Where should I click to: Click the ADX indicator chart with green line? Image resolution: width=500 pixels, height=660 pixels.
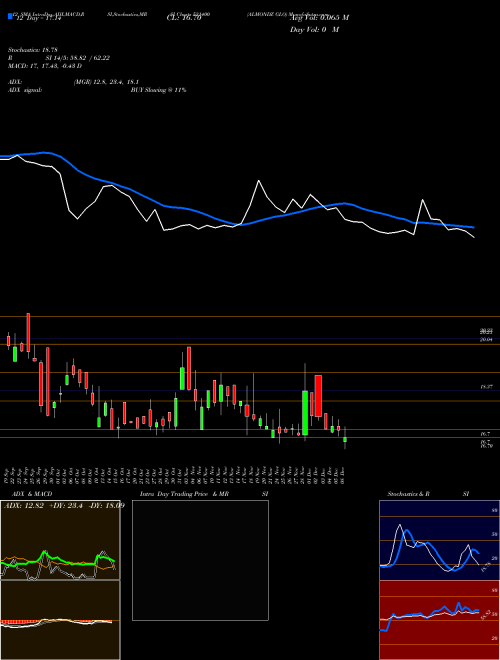60,540
